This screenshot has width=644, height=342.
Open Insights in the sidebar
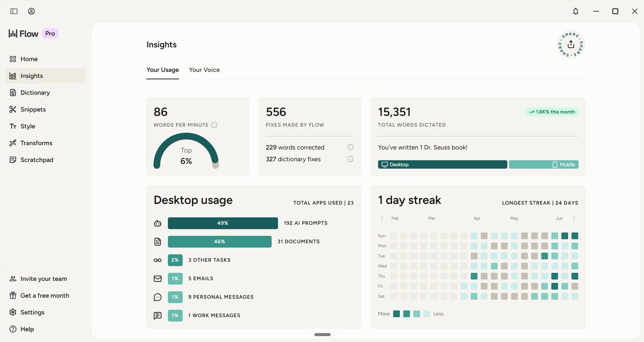(46, 76)
